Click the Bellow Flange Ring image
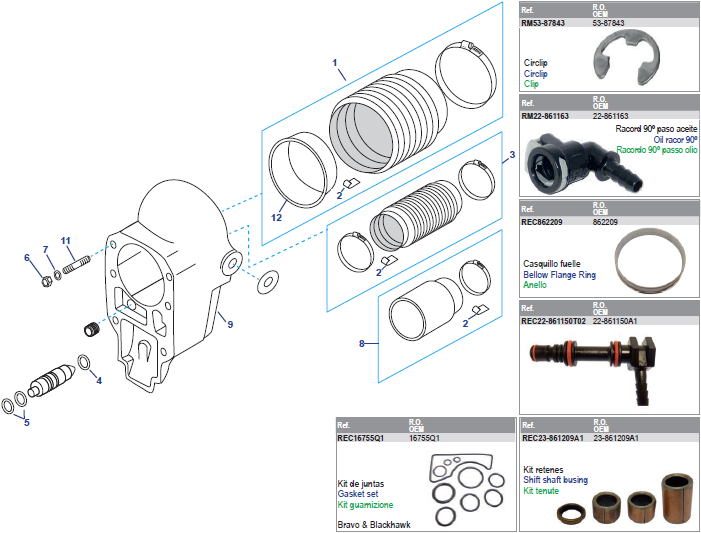 [x=650, y=261]
